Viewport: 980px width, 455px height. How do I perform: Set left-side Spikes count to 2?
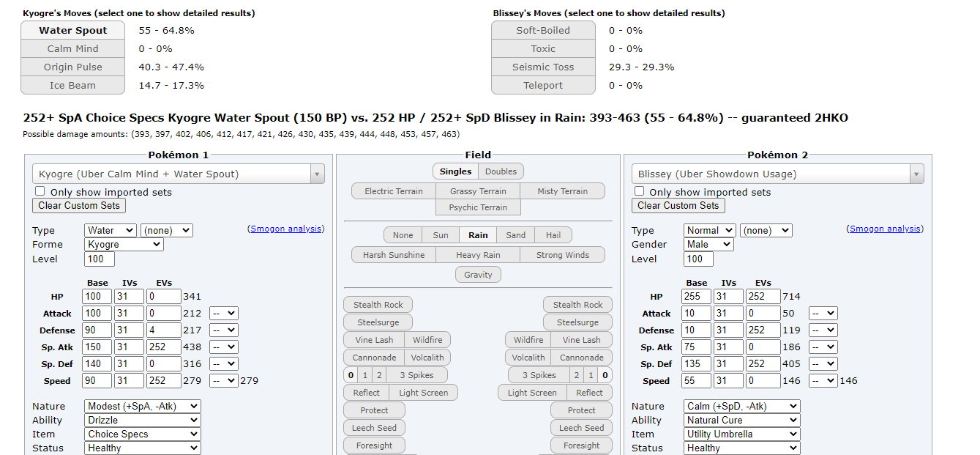(378, 375)
